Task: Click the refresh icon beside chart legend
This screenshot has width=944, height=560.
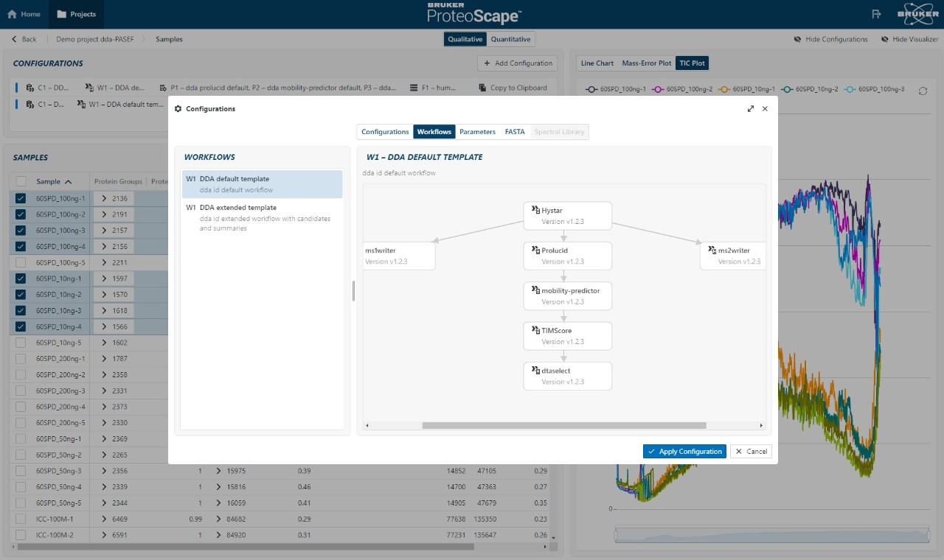Action: point(923,91)
